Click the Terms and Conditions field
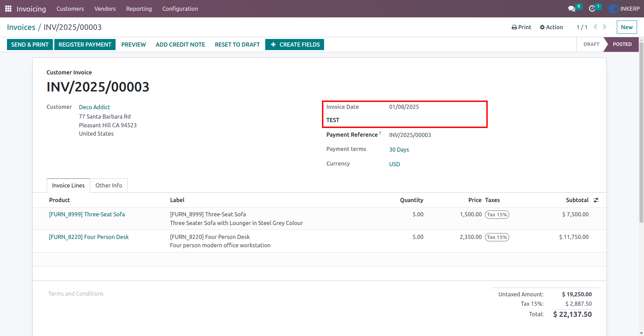Viewport: 644px width, 336px height. pos(76,294)
